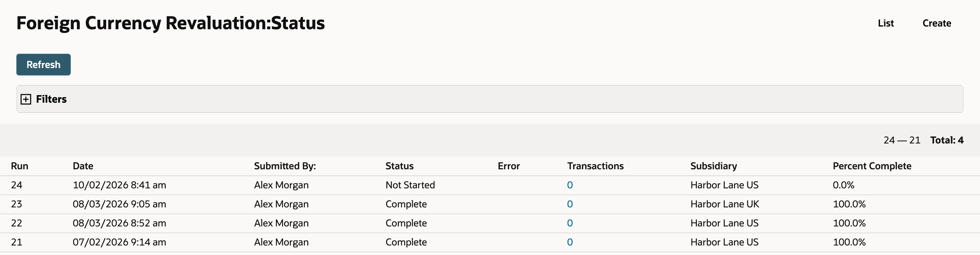Click Complete status in run 23 row
The height and width of the screenshot is (255, 980).
pos(406,204)
